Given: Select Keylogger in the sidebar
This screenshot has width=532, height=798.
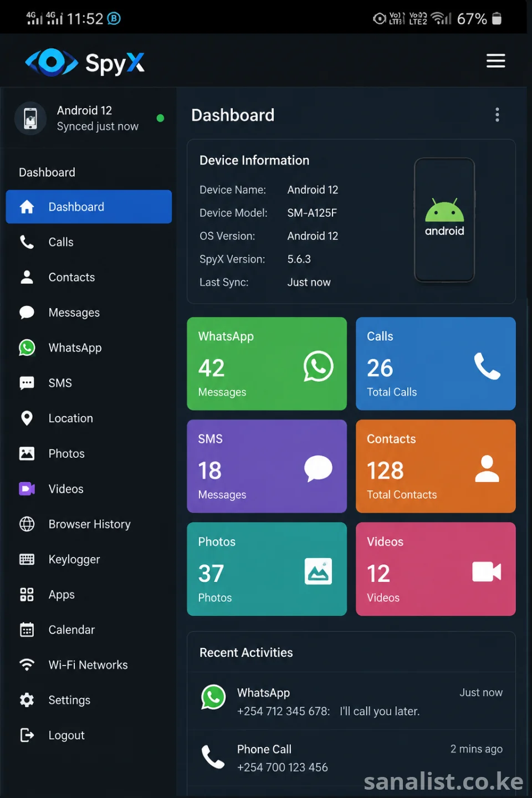Looking at the screenshot, I should tap(89, 559).
